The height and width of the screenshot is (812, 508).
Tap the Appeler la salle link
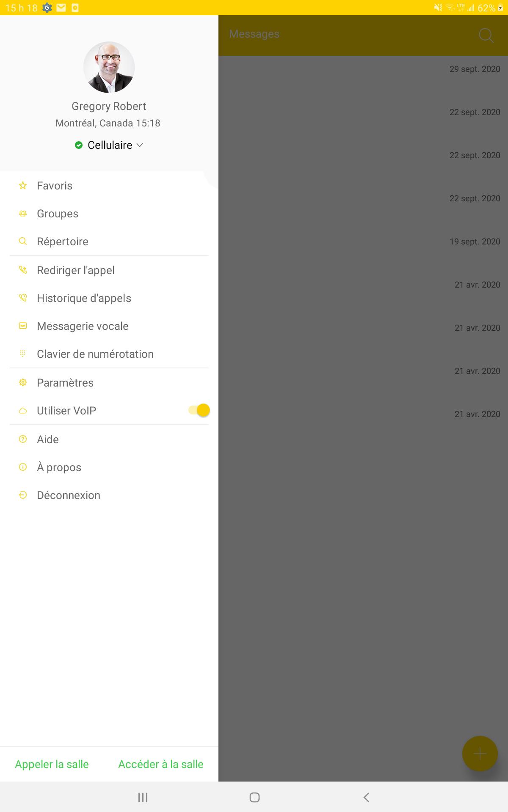tap(52, 764)
